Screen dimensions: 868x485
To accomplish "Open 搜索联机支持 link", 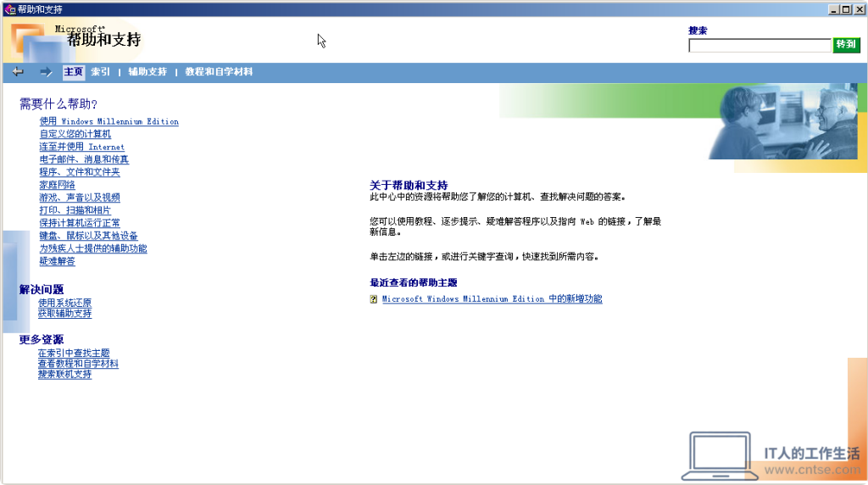I will 64,374.
